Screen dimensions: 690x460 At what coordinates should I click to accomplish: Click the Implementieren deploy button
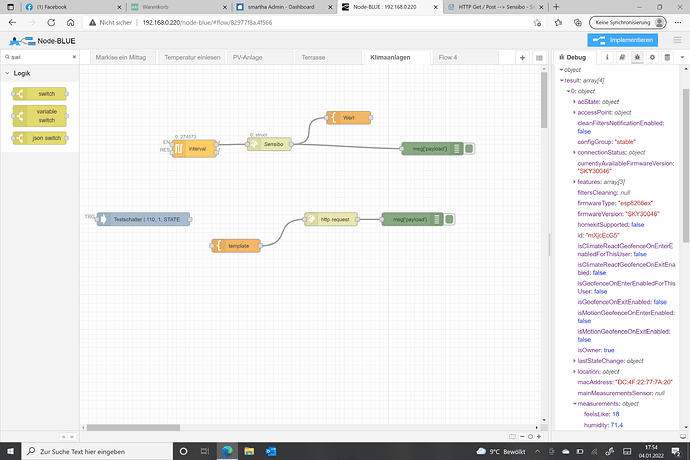(x=625, y=40)
